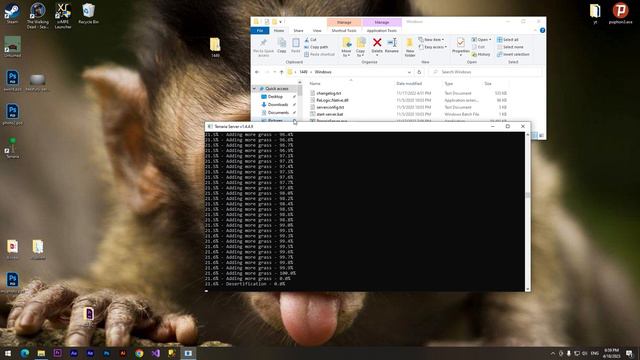Open the psiphon3.exe desktop icon

pyautogui.click(x=620, y=13)
